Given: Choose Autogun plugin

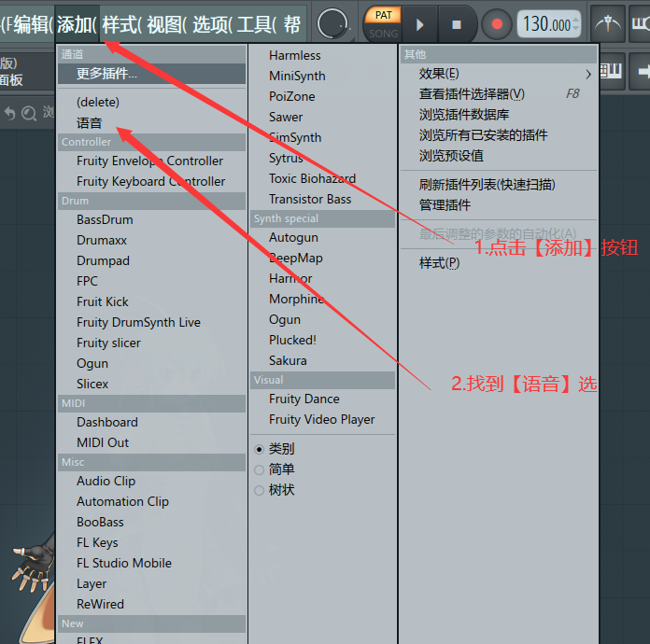Looking at the screenshot, I should [x=322, y=237].
